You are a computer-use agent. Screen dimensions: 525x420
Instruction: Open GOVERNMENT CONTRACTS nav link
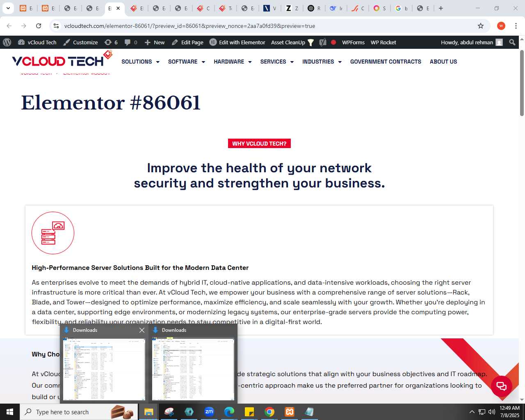point(386,62)
